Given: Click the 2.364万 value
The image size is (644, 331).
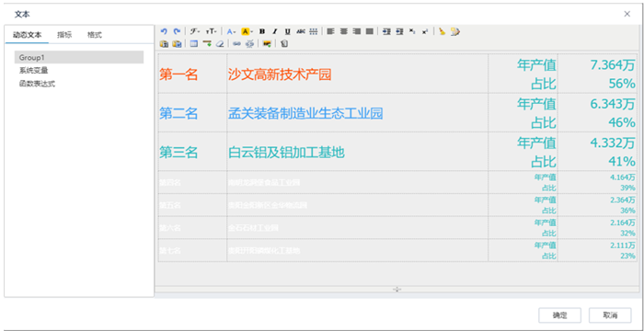Looking at the screenshot, I should (x=623, y=200).
